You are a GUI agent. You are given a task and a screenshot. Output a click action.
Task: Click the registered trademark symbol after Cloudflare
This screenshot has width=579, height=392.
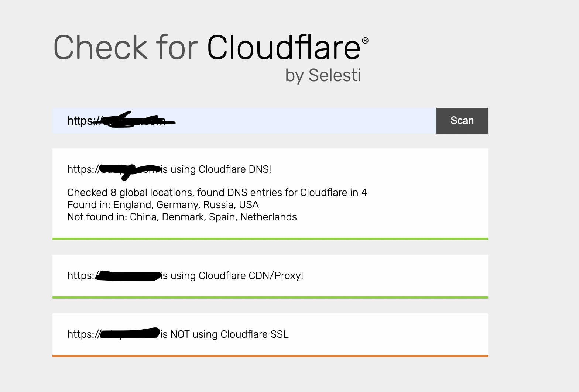[365, 41]
